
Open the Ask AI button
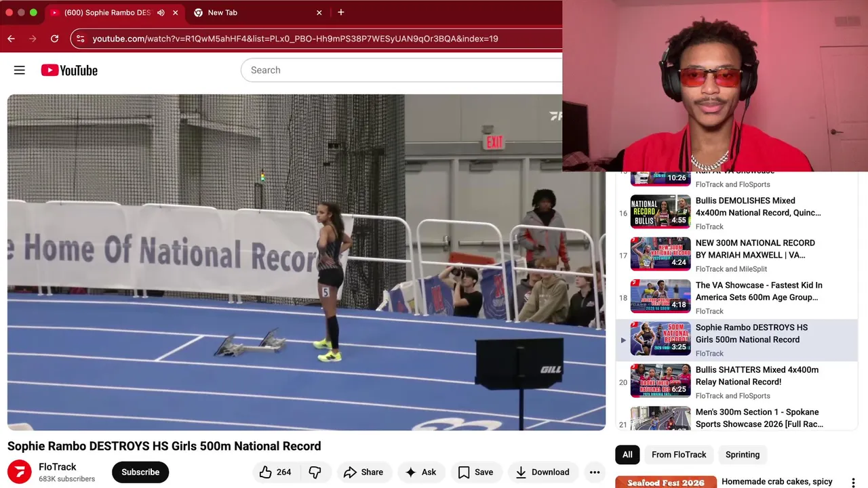tap(420, 472)
